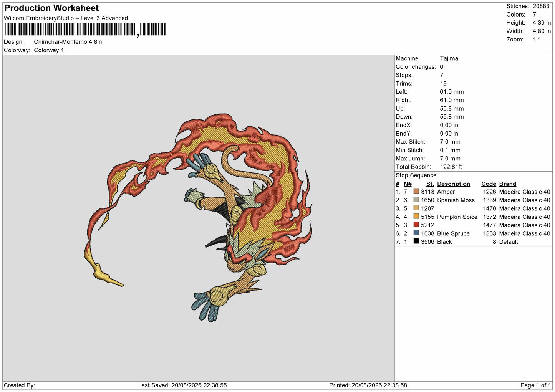The width and height of the screenshot is (555, 392).
Task: Click the barcode under the worksheet title
Action: 85,30
